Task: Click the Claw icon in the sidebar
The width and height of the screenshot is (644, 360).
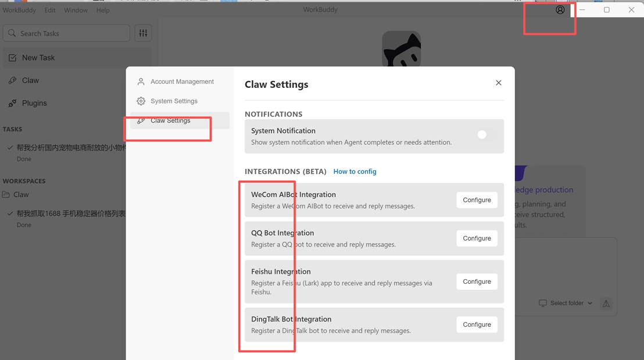Action: (x=13, y=80)
